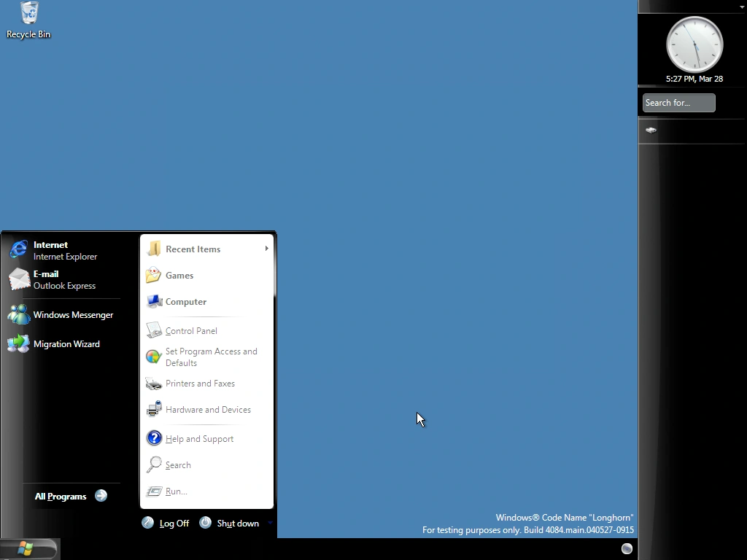Click the sidebar Search for field
This screenshot has width=747, height=560.
678,102
